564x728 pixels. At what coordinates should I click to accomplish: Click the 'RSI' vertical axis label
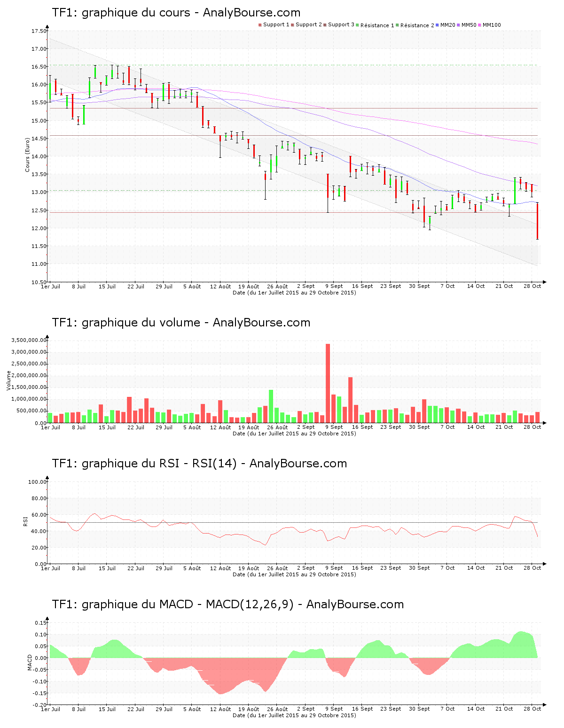(26, 521)
